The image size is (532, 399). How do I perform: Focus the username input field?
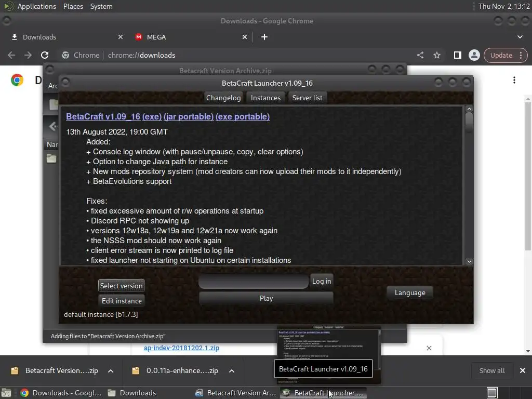pos(254,281)
